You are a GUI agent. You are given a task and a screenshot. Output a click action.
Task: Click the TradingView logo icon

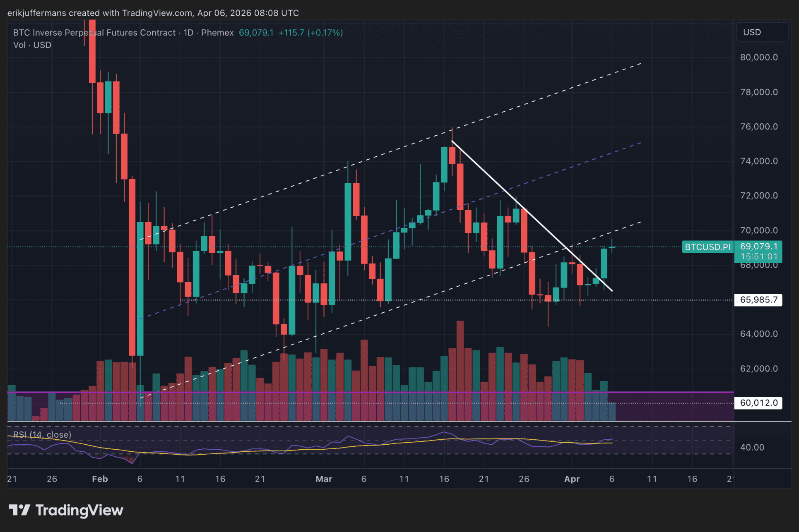pyautogui.click(x=19, y=510)
